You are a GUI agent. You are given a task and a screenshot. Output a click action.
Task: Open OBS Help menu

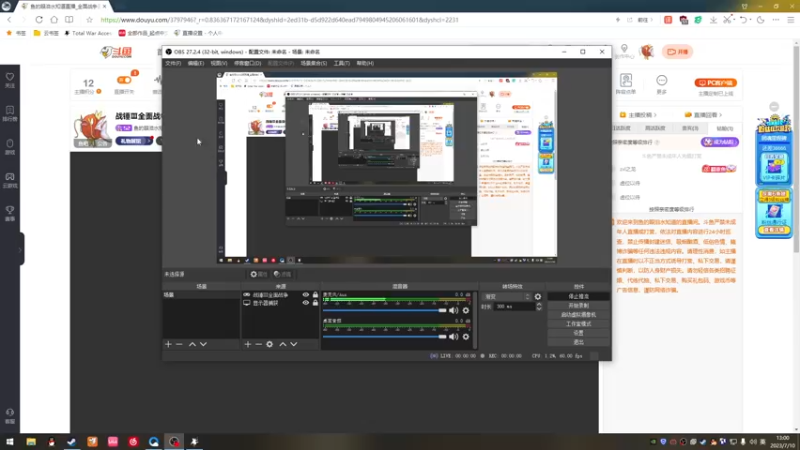pyautogui.click(x=365, y=63)
